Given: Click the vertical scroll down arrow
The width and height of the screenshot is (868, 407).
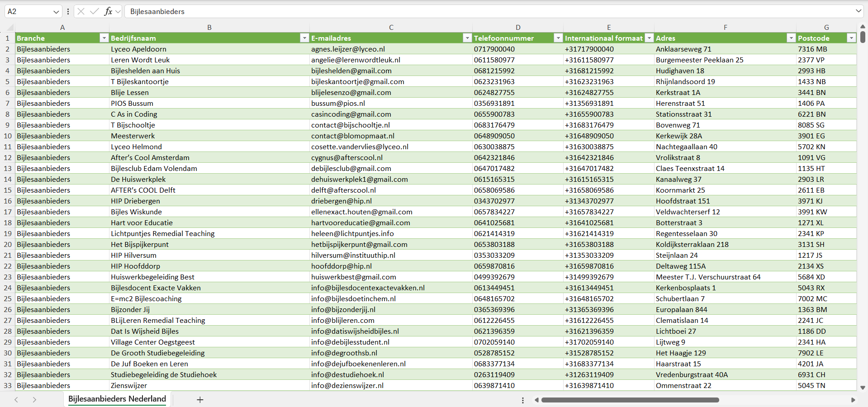Looking at the screenshot, I should click(x=863, y=388).
